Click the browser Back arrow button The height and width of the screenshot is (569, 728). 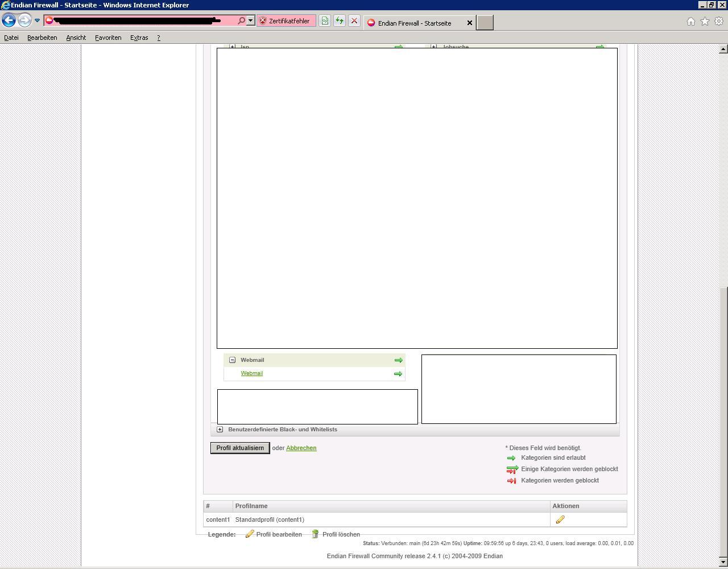tap(9, 21)
